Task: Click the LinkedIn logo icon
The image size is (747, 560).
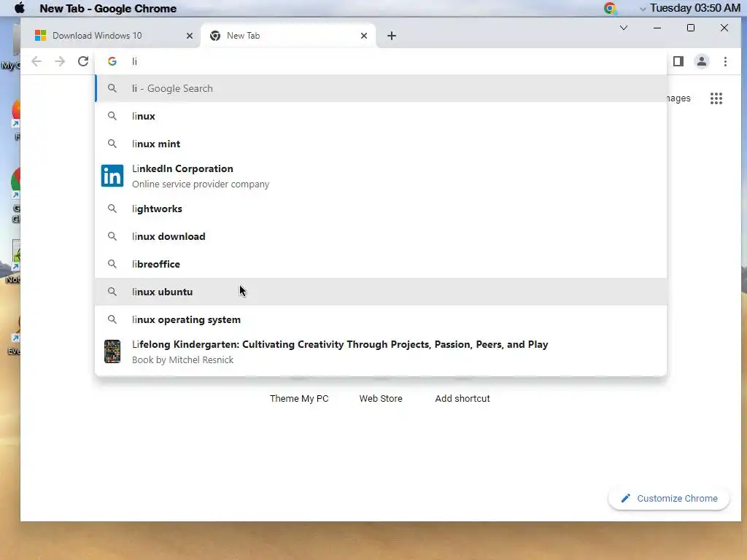Action: (112, 176)
